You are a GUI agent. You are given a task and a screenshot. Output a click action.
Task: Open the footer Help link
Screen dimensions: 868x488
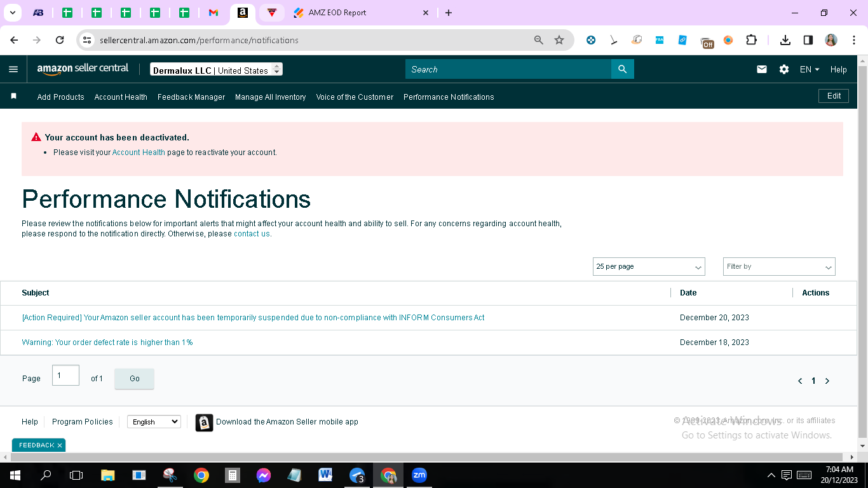[30, 422]
